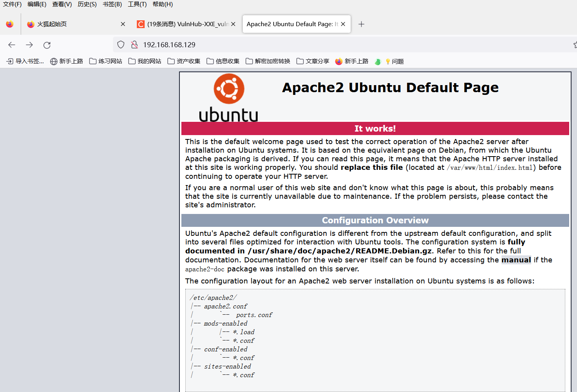Open the 新手上路 bookmark with Firefox icon
Screen dimensions: 577x392
[x=352, y=61]
